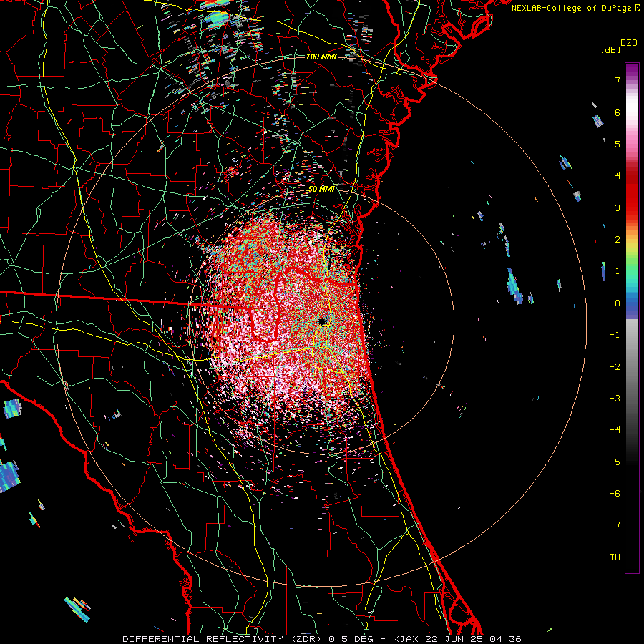Click the color scale value -2
Image resolution: width=644 pixels, height=644 pixels.
615,367
